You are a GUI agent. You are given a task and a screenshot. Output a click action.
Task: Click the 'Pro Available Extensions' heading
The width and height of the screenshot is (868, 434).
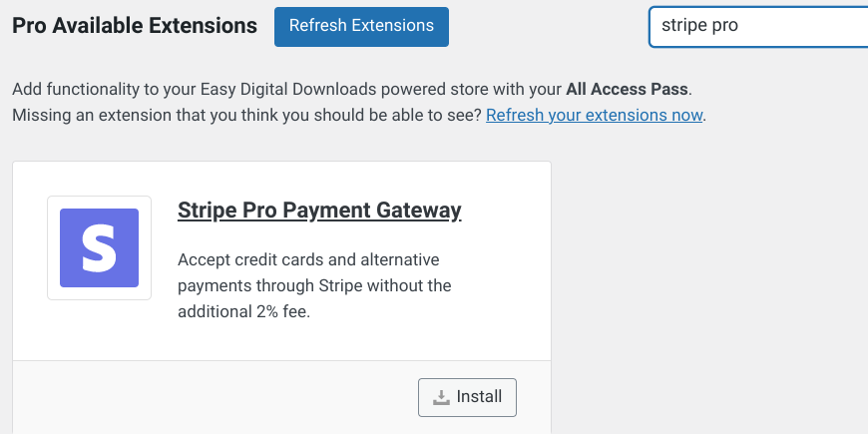pyautogui.click(x=135, y=26)
